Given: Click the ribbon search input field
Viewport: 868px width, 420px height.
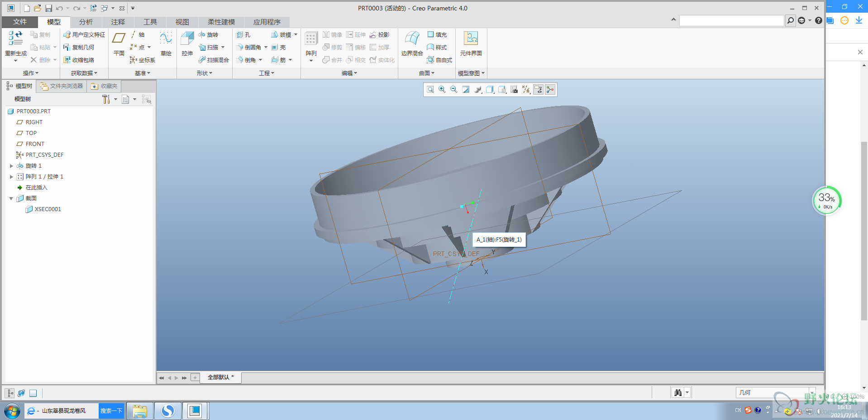Looking at the screenshot, I should (x=731, y=20).
